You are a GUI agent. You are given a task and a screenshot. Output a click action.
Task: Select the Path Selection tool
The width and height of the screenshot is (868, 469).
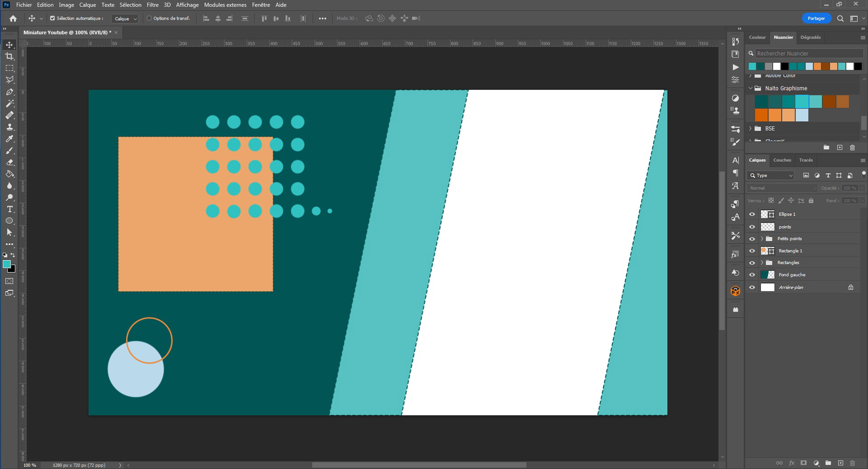pos(9,233)
